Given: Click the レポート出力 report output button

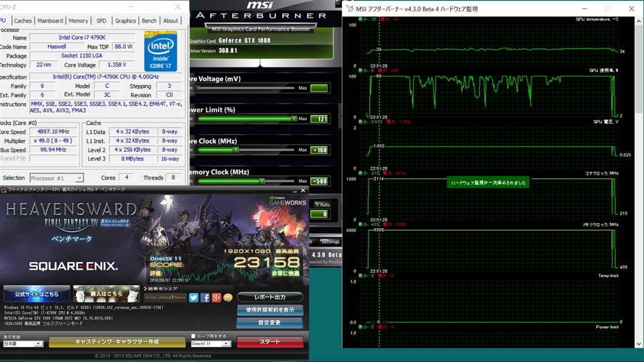Looking at the screenshot, I should point(270,297).
